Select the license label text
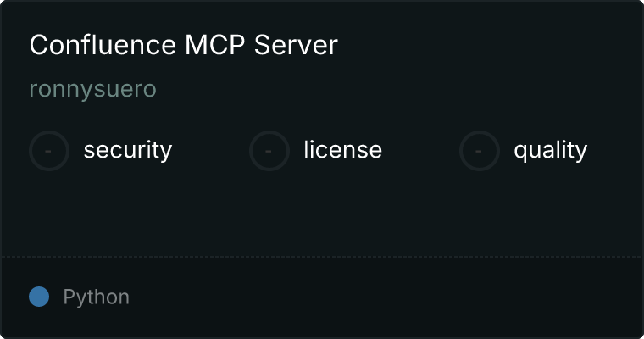Screen dimensions: 644x339 click(x=343, y=149)
